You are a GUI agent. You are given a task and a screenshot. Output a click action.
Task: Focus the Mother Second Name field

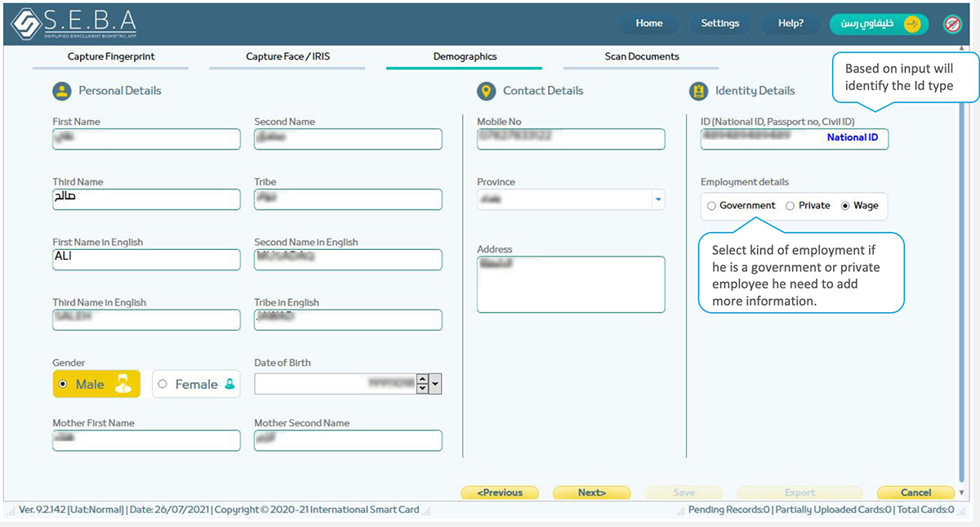[348, 440]
